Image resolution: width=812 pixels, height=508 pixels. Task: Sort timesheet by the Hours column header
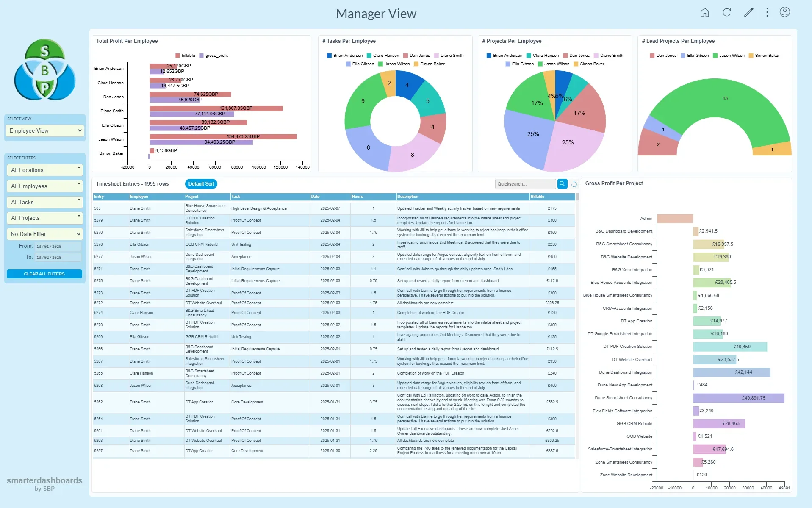(357, 197)
